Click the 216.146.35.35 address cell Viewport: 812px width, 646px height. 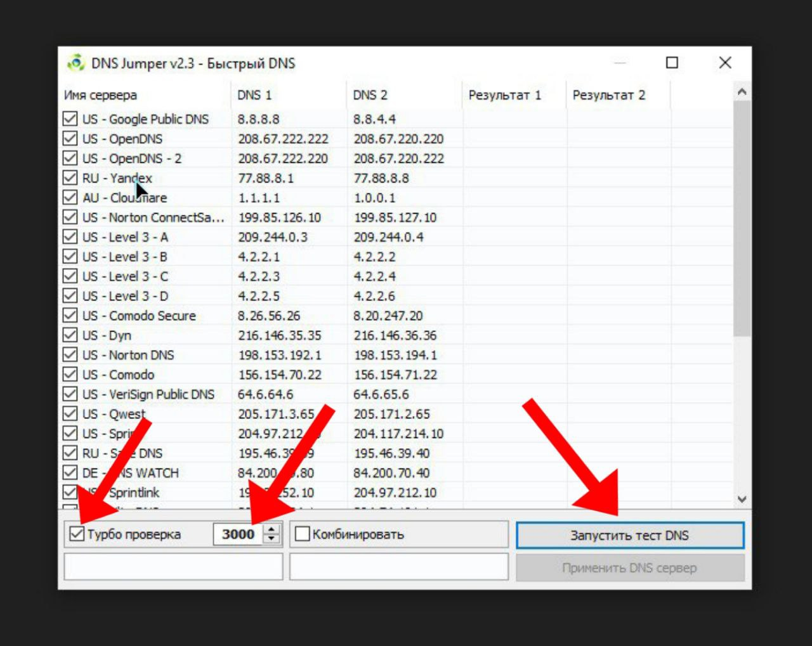[280, 335]
